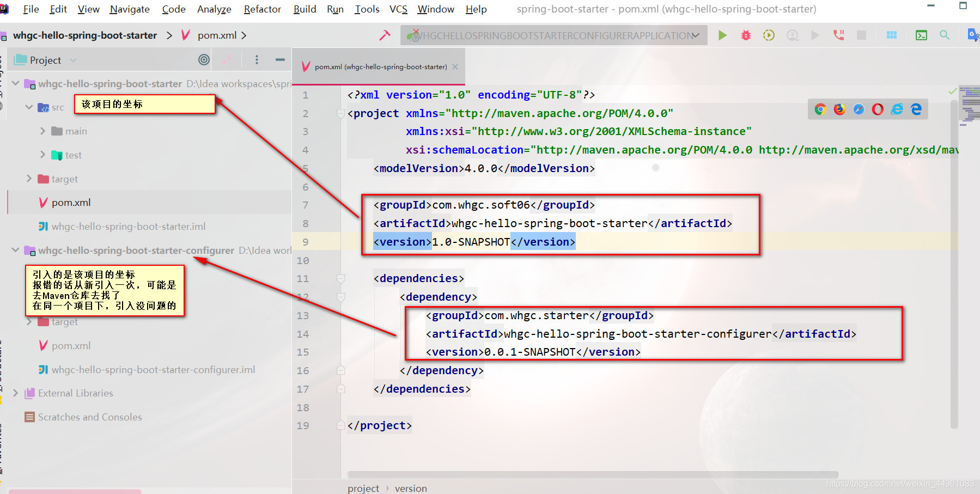Open in Chrome browser icon
Viewport: 980px width, 494px height.
[820, 109]
